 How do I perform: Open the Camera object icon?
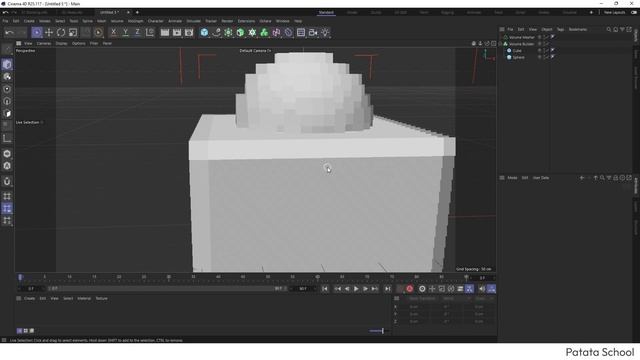point(313,32)
